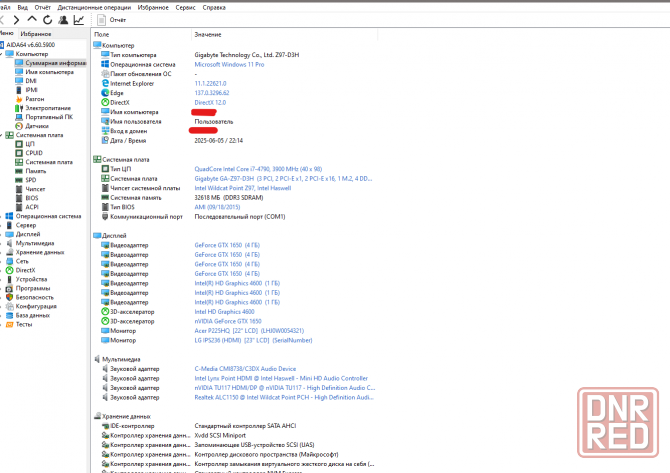
Task: Expand Операционная система tree node
Action: coord(1,216)
